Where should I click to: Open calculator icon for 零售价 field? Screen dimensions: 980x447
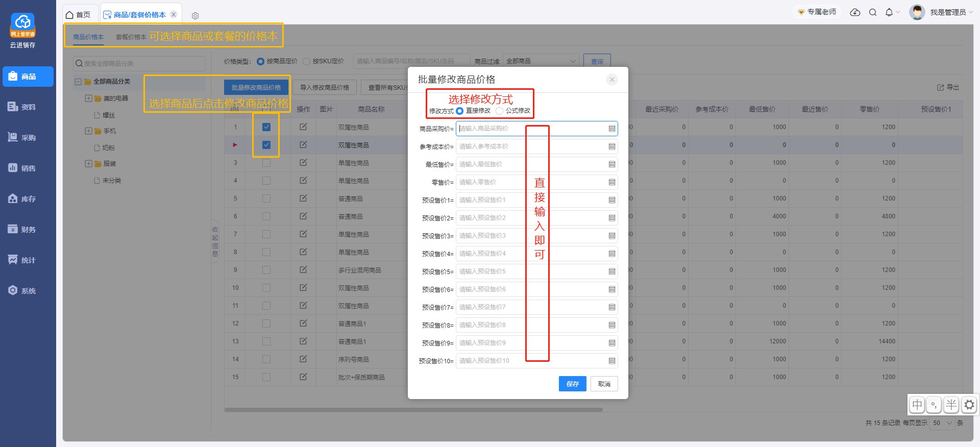pyautogui.click(x=612, y=182)
